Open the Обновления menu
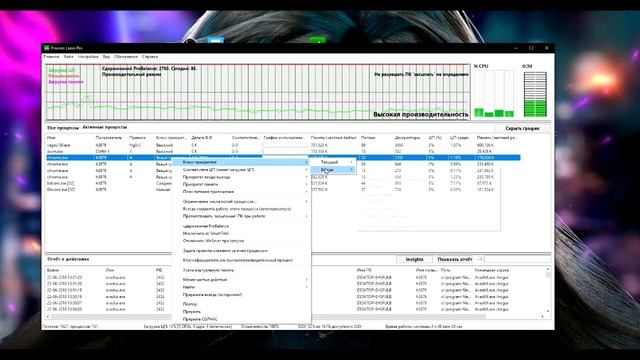The height and width of the screenshot is (360, 640). click(x=126, y=57)
